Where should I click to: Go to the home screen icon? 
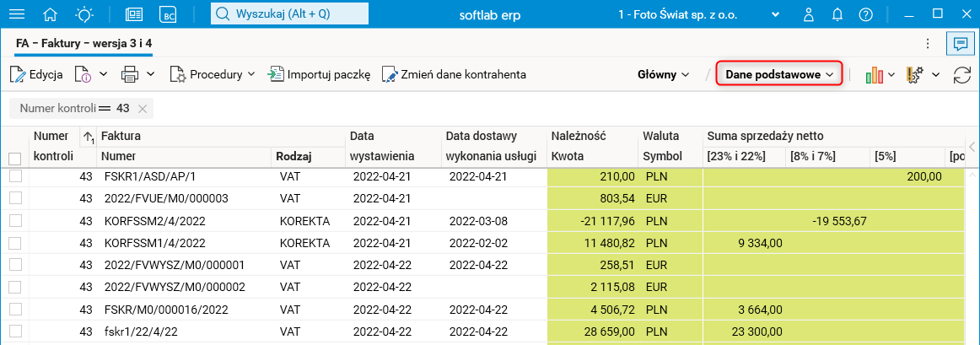click(x=50, y=14)
